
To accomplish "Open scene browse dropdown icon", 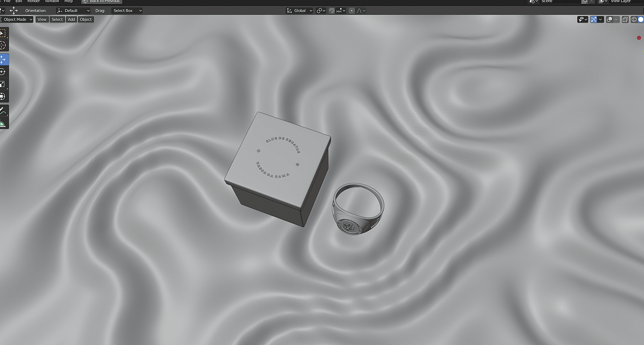I will point(534,1).
